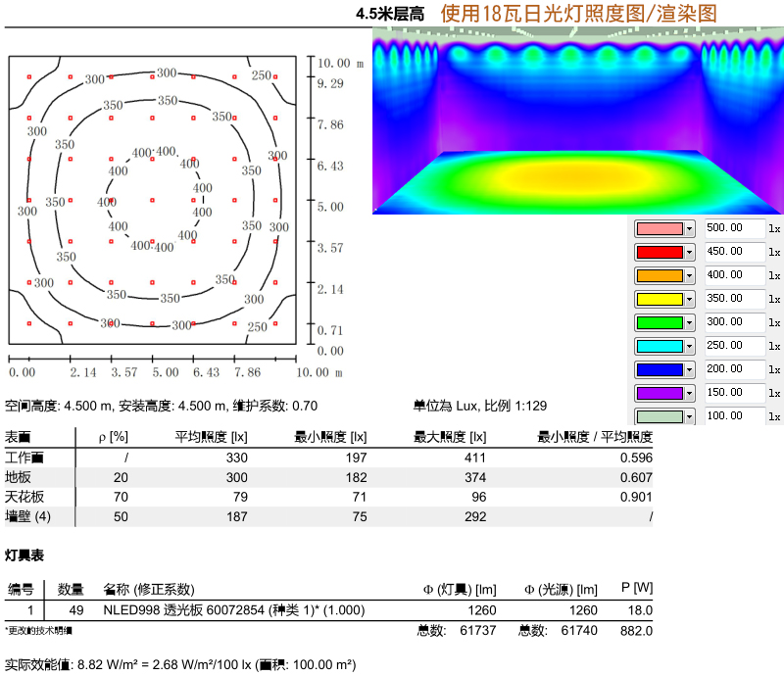This screenshot has width=784, height=676.
Task: Click the 3D false-color rendering image
Action: point(578,121)
